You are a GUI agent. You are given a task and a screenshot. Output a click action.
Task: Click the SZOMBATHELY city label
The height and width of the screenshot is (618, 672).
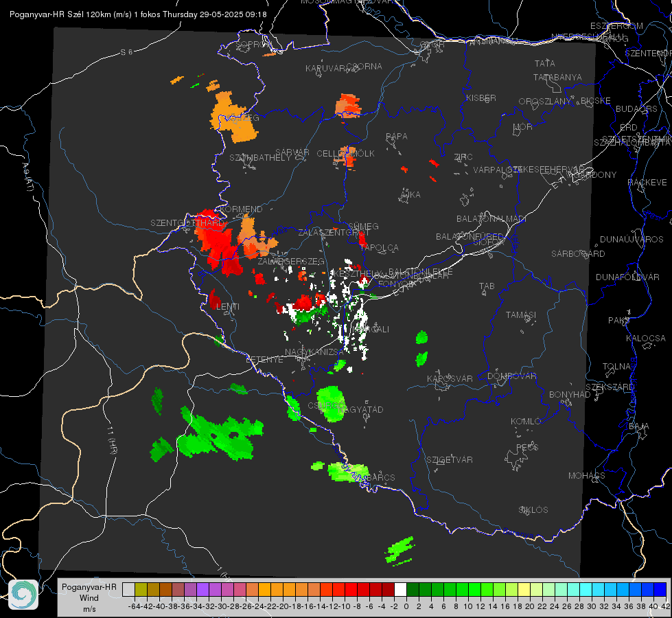pyautogui.click(x=260, y=158)
